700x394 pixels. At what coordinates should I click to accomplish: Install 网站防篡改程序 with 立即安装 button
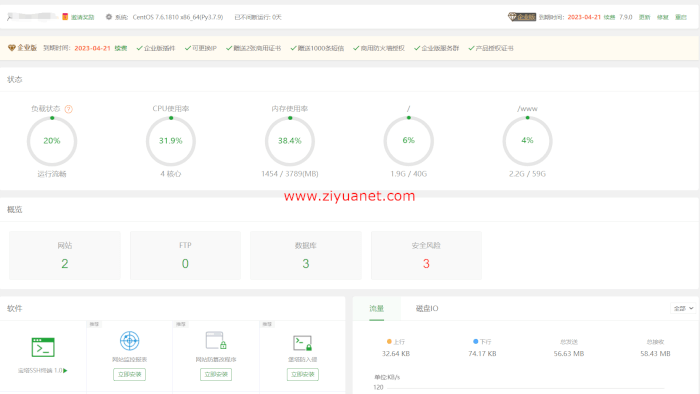(x=216, y=374)
